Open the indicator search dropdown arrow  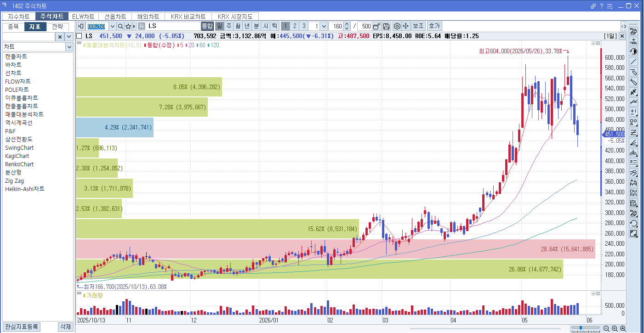pyautogui.click(x=69, y=37)
